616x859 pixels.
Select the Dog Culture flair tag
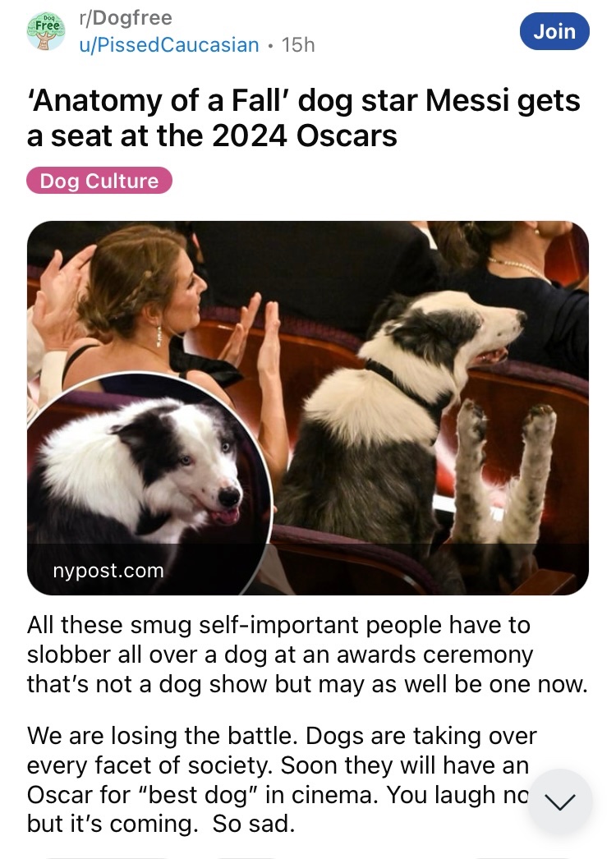99,181
